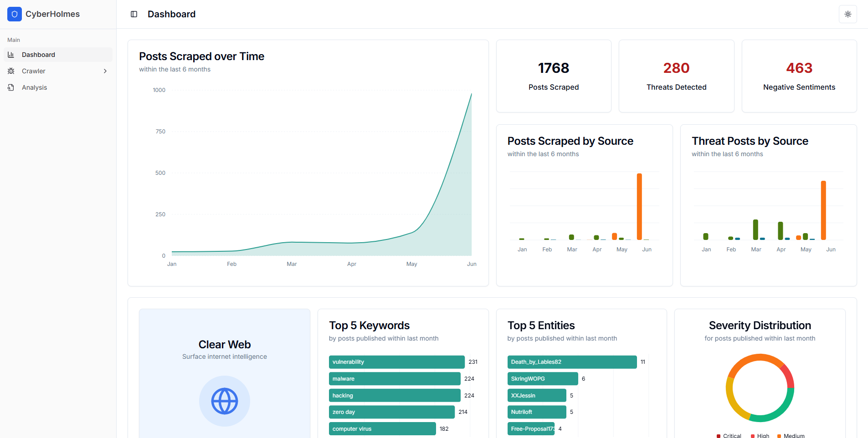Click the XXJessin entity bar
This screenshot has width=868, height=438.
tap(537, 396)
